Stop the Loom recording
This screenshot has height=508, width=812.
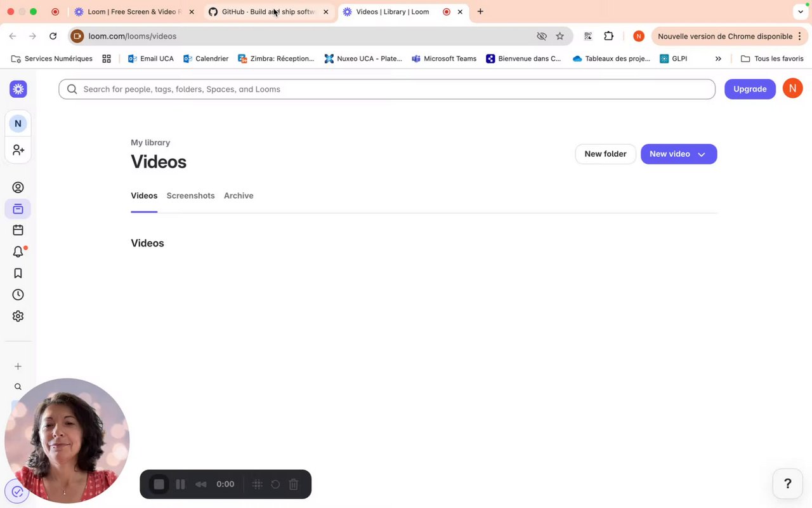(x=159, y=485)
